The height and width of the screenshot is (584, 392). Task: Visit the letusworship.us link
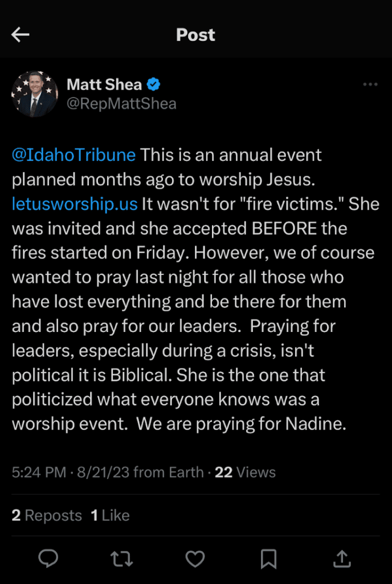tap(75, 204)
